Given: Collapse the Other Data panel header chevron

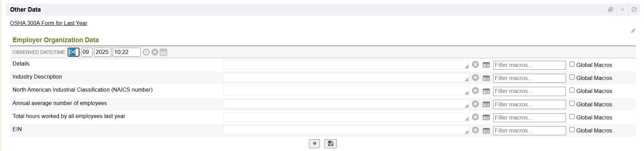Looking at the screenshot, I should coord(622,10).
